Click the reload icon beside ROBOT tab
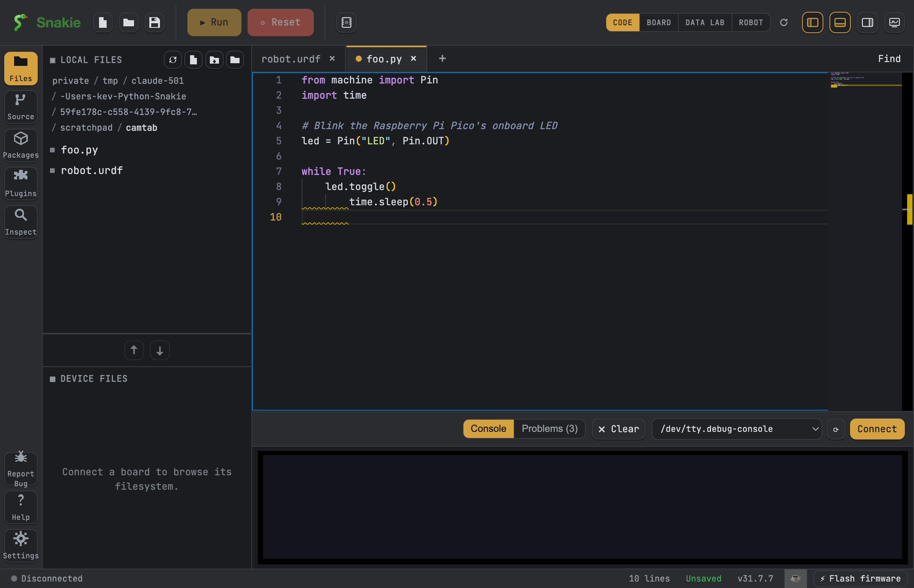Viewport: 914px width, 588px height. (784, 22)
